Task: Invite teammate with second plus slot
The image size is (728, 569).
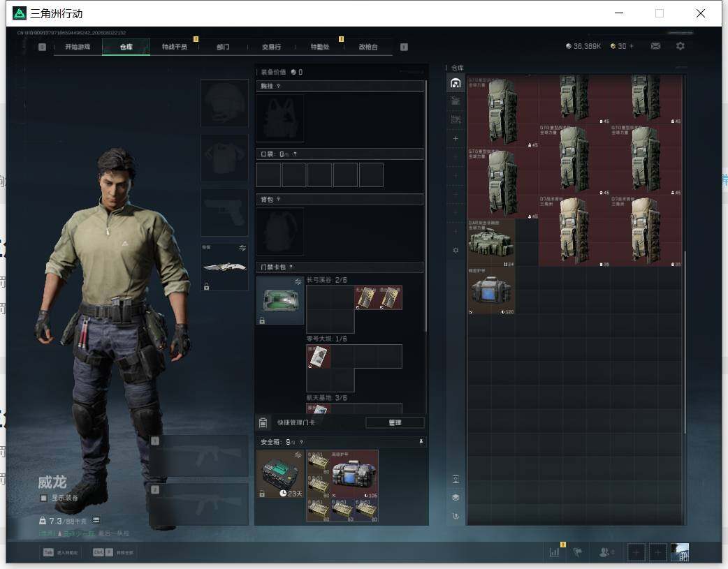Action: coord(658,552)
